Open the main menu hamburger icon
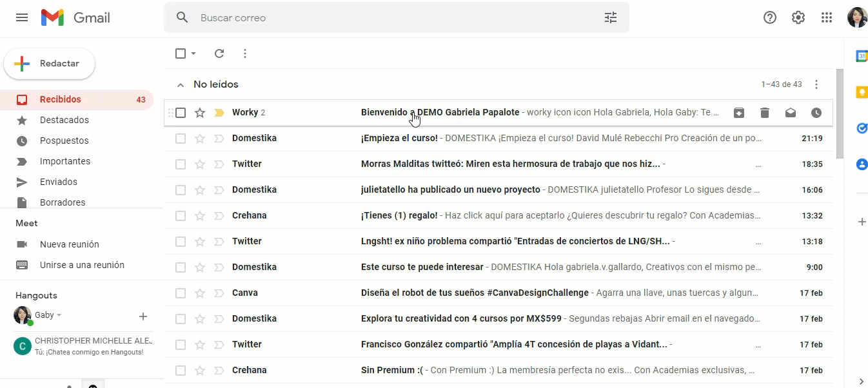Screen dimensions: 868x388 point(22,17)
